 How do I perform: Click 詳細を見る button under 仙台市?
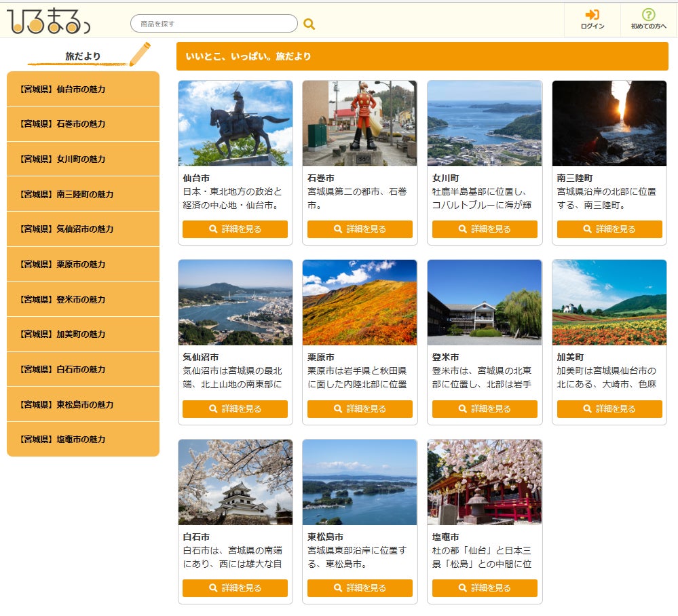(x=235, y=229)
